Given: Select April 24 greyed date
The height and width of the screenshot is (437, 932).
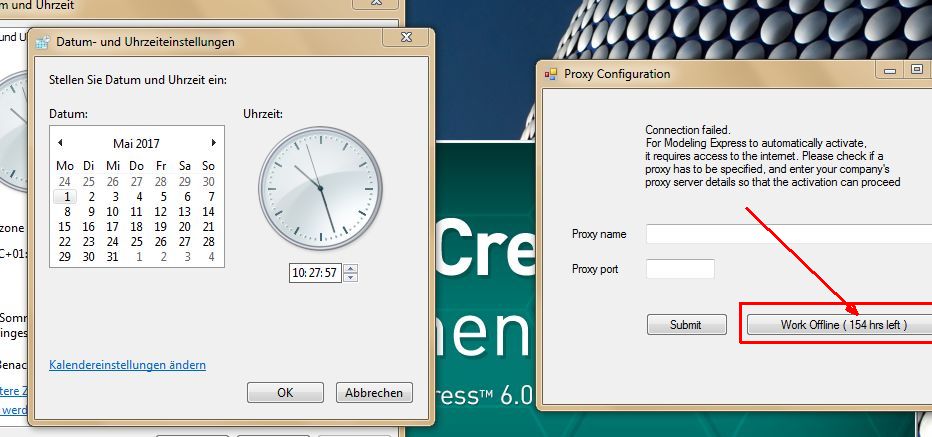Looking at the screenshot, I should tap(65, 182).
